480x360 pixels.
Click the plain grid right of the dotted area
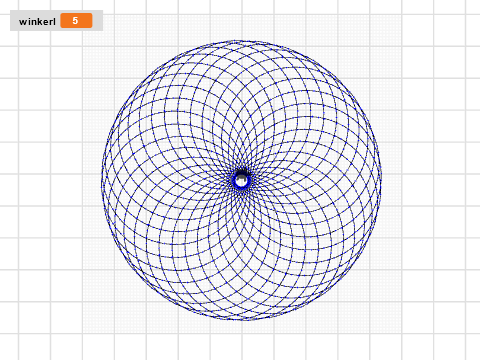pyautogui.click(x=440, y=180)
